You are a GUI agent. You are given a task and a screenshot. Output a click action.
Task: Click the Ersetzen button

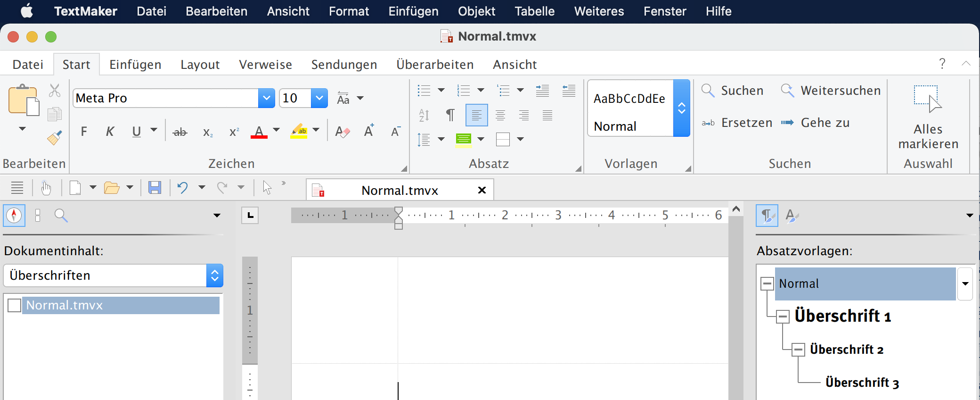737,123
